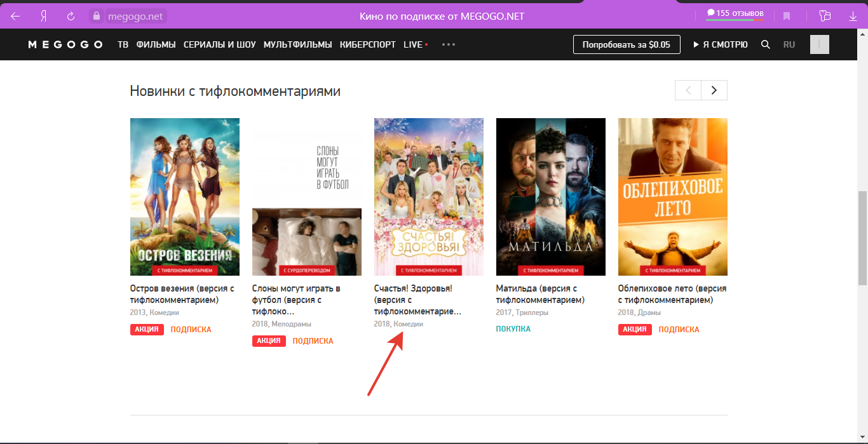
Task: Open Матильда poster
Action: (x=551, y=197)
